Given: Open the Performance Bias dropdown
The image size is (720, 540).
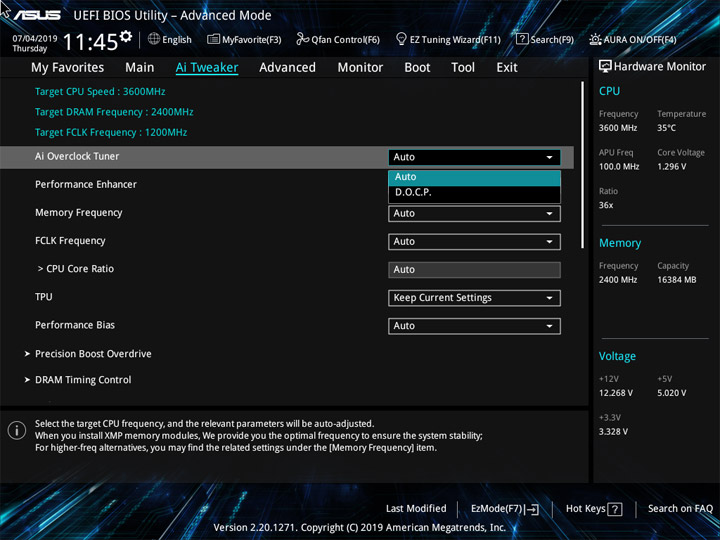Looking at the screenshot, I should coord(474,326).
